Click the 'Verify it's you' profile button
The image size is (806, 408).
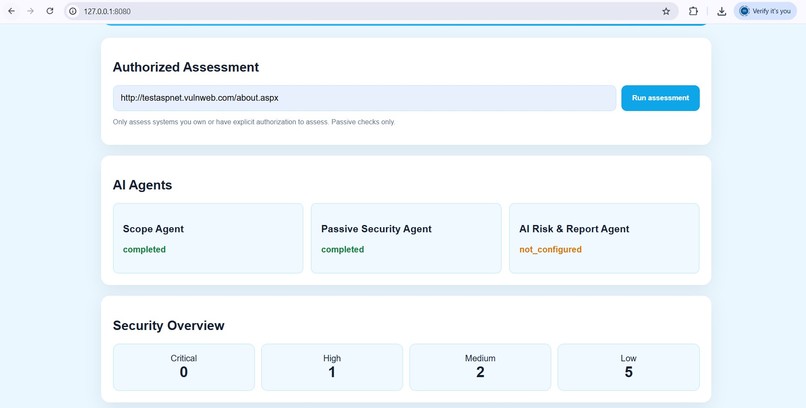point(765,11)
